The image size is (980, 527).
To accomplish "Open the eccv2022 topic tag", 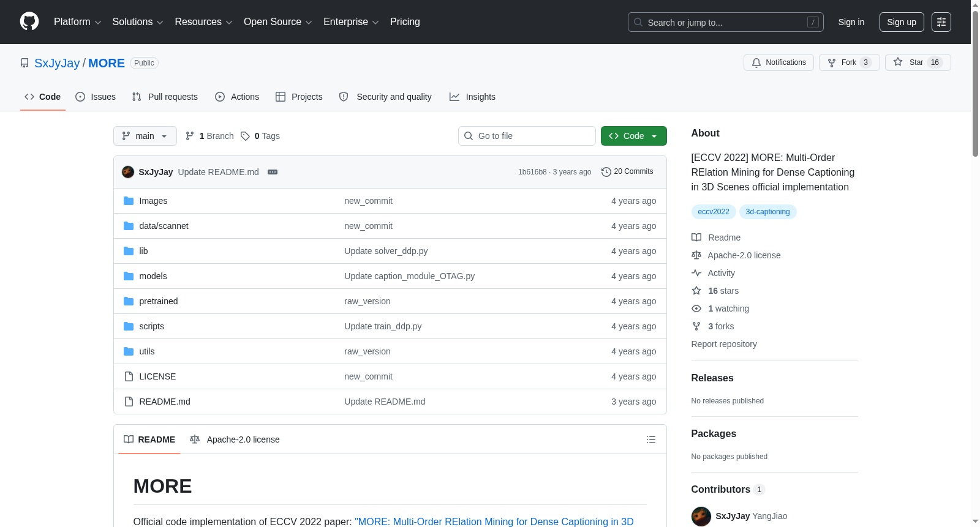I will point(714,212).
